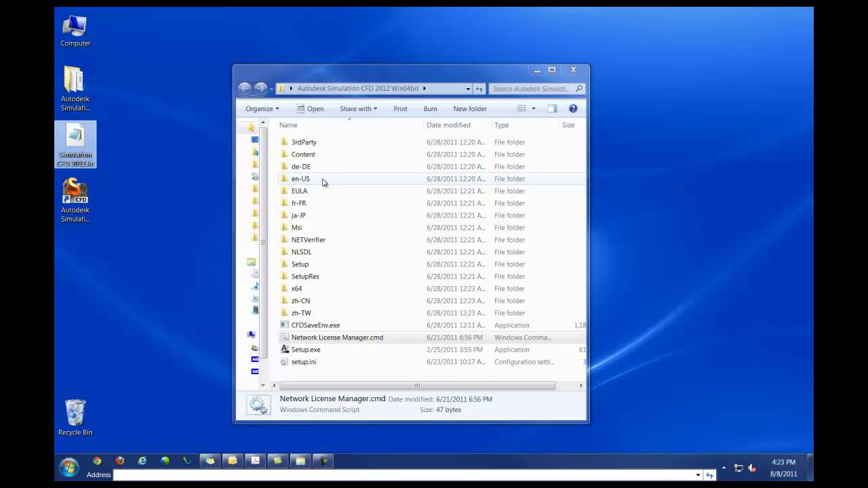Select the Autodesk Simulation CFD shortcut on the desktop
This screenshot has height=488, width=868.
pos(75,200)
